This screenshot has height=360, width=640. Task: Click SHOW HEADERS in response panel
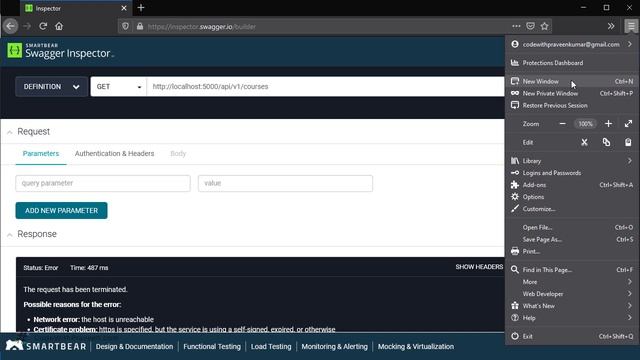[x=479, y=267]
